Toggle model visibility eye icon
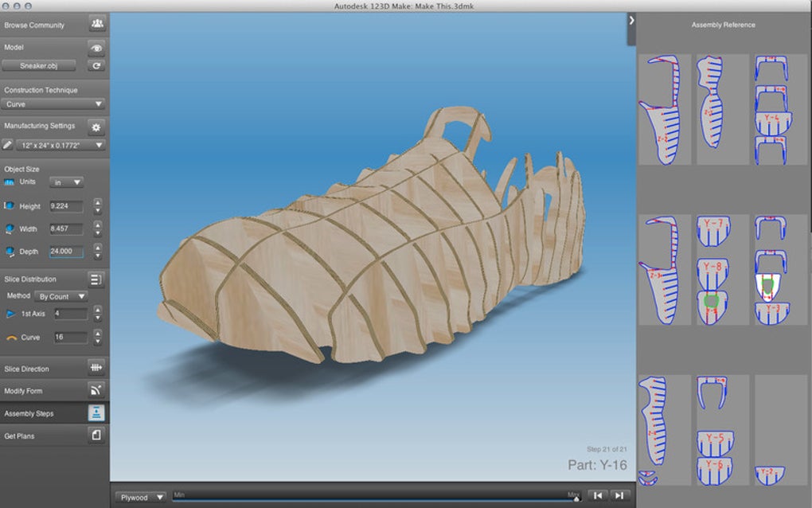Screen dimensions: 812x508 pos(96,47)
